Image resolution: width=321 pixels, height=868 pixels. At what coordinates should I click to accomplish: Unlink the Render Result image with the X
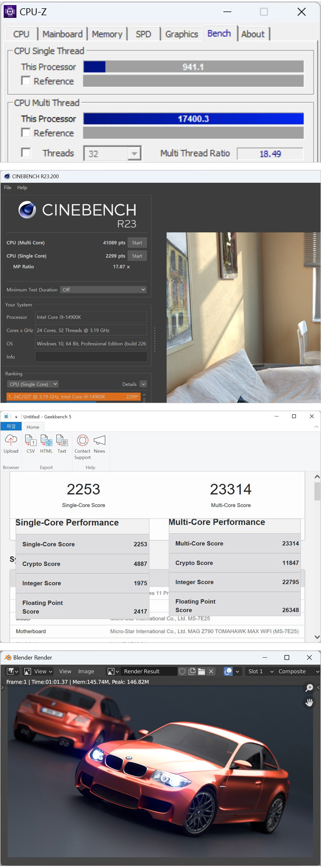pos(211,671)
